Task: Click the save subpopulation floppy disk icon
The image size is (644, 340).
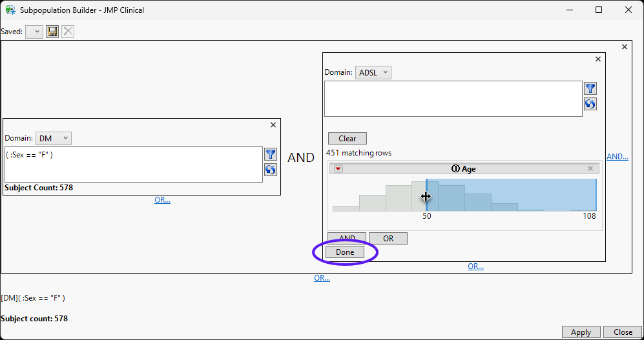Action: (x=52, y=32)
